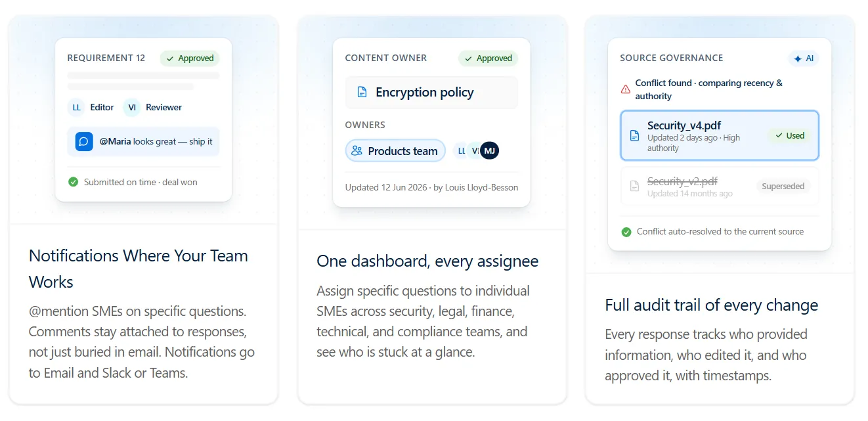The width and height of the screenshot is (868, 421).
Task: Click the VI Reviewer avatar
Action: (132, 107)
